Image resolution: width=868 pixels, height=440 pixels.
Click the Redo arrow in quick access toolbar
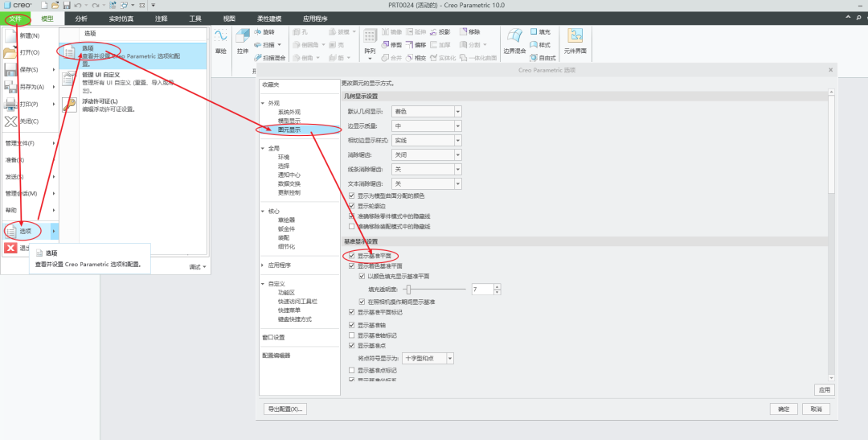(x=95, y=5)
